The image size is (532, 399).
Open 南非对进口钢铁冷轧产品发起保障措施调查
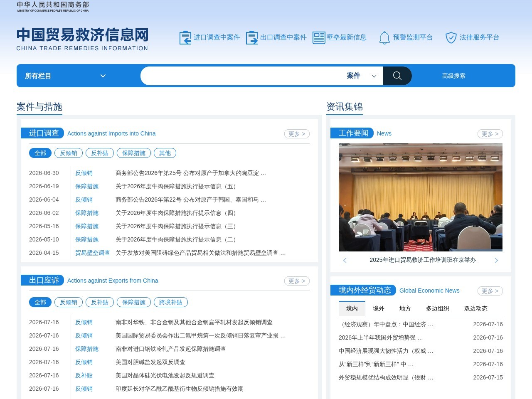pos(171,349)
